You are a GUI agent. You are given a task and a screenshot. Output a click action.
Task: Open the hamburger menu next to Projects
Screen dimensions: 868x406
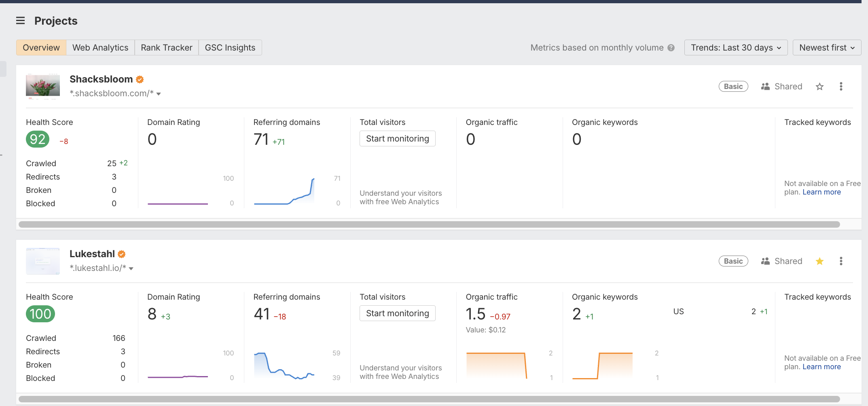pos(20,21)
